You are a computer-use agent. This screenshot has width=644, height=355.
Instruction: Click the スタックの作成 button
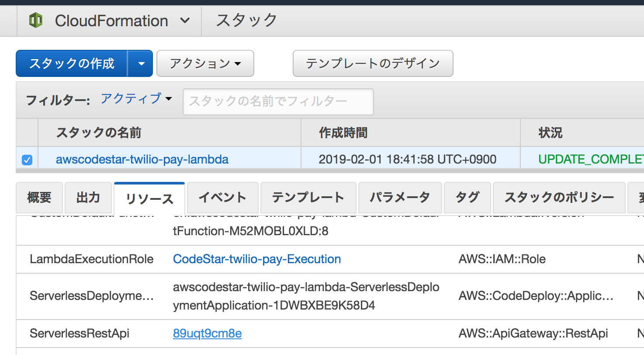point(72,63)
